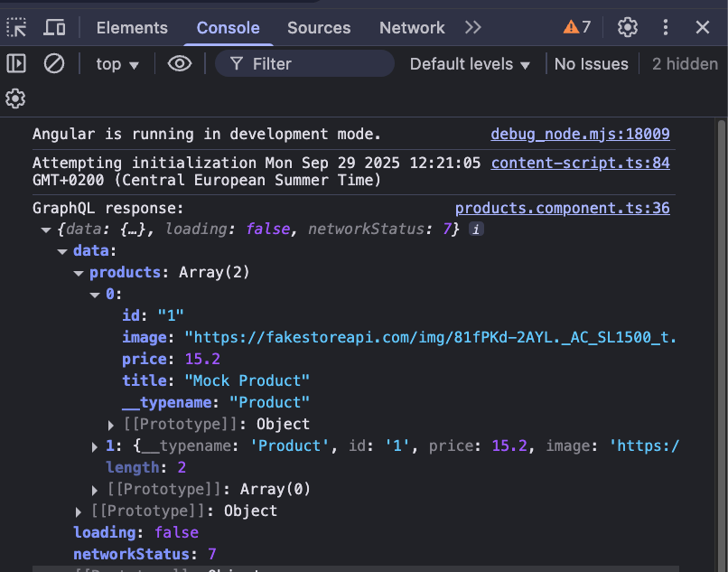Screen dimensions: 728x572
Task: Open console settings gear below the toolbar
Action: (14, 98)
